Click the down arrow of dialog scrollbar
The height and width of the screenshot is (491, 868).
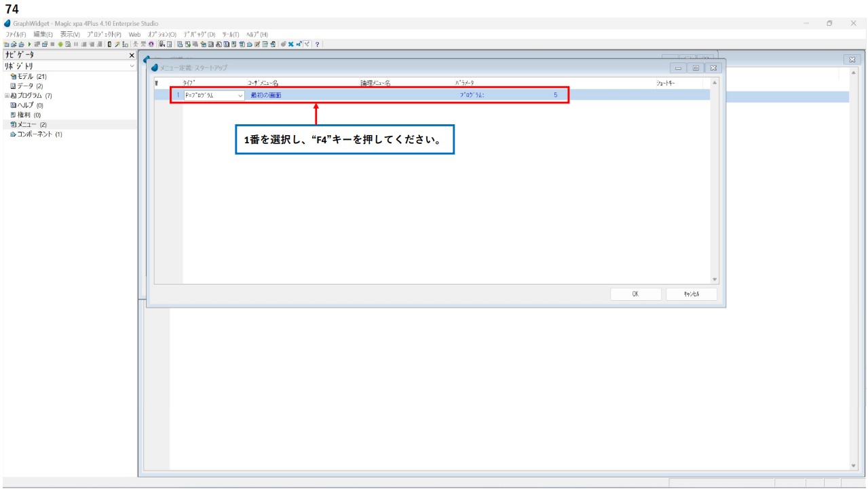pos(714,279)
